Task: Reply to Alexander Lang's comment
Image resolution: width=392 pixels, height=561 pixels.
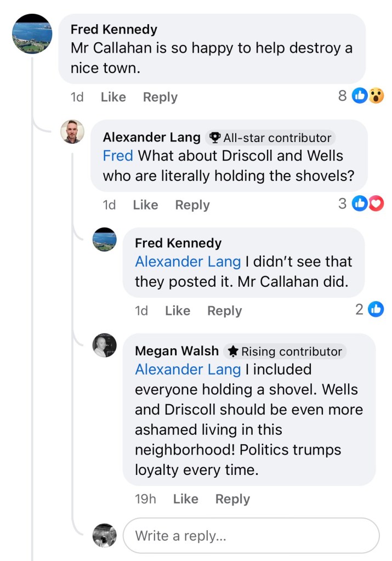Action: pyautogui.click(x=192, y=205)
